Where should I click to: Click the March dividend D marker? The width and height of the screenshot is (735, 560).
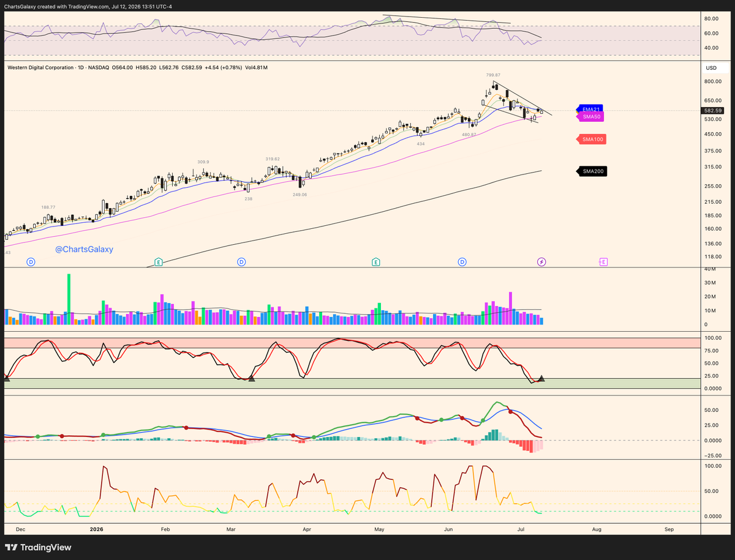241,262
